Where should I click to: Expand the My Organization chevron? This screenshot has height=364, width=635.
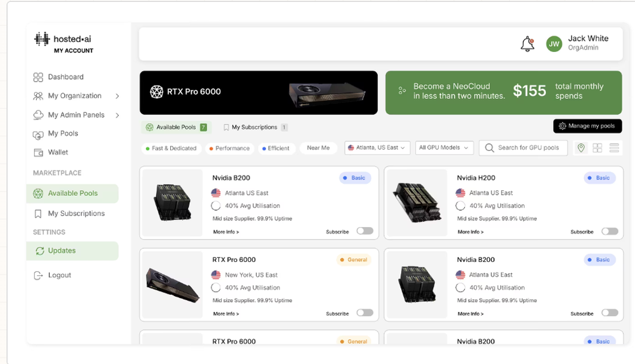[x=117, y=96]
